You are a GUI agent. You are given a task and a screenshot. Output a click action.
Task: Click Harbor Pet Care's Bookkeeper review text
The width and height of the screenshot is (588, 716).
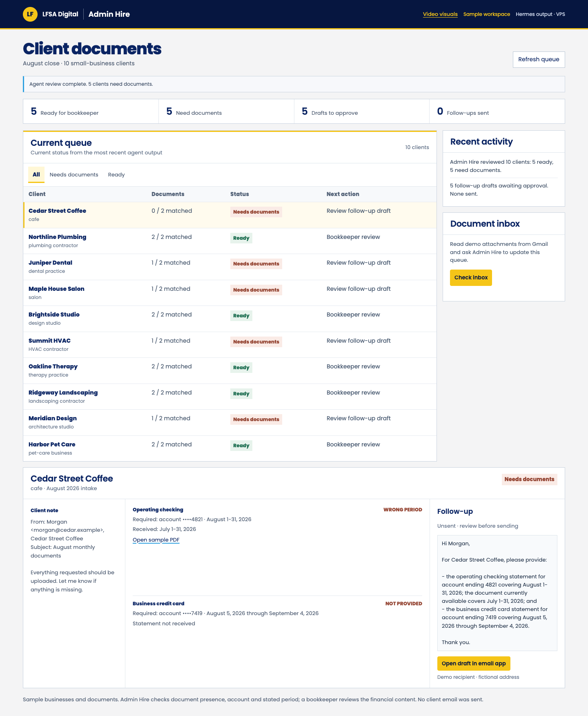tap(353, 444)
